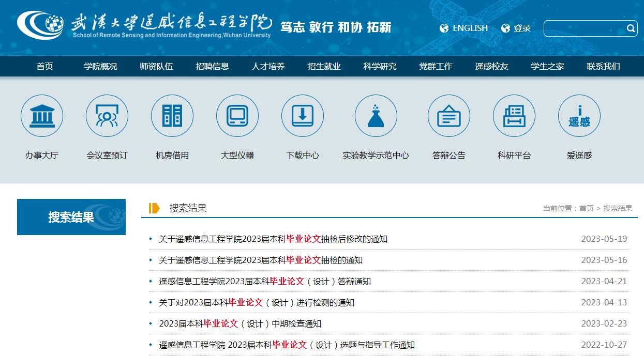The height and width of the screenshot is (356, 644).
Task: Click 首页 in the breadcrumb trail
Action: (x=586, y=208)
